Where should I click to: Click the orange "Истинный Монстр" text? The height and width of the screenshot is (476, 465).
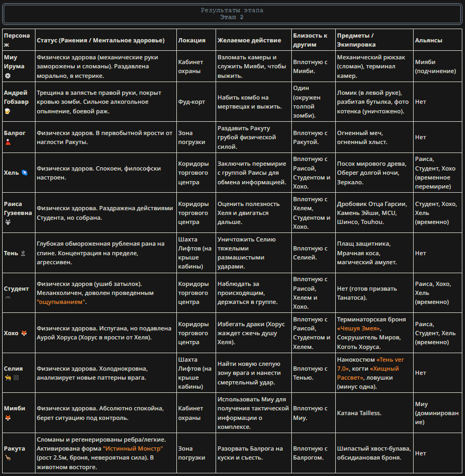click(x=133, y=448)
